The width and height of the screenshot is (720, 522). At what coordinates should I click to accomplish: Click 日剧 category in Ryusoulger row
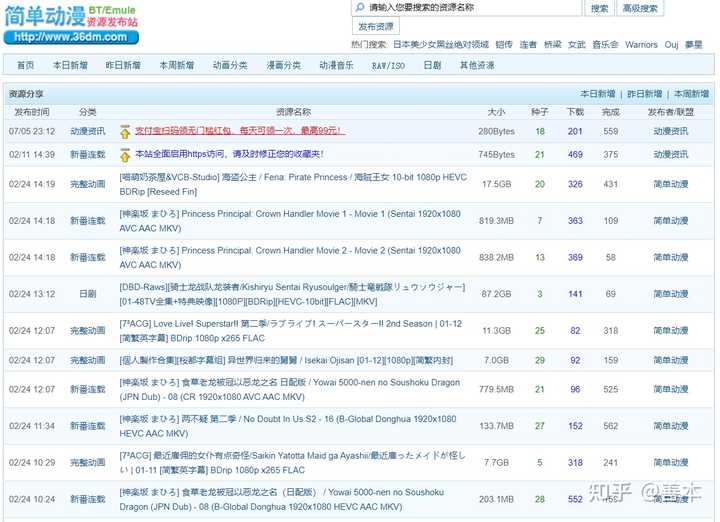point(88,294)
